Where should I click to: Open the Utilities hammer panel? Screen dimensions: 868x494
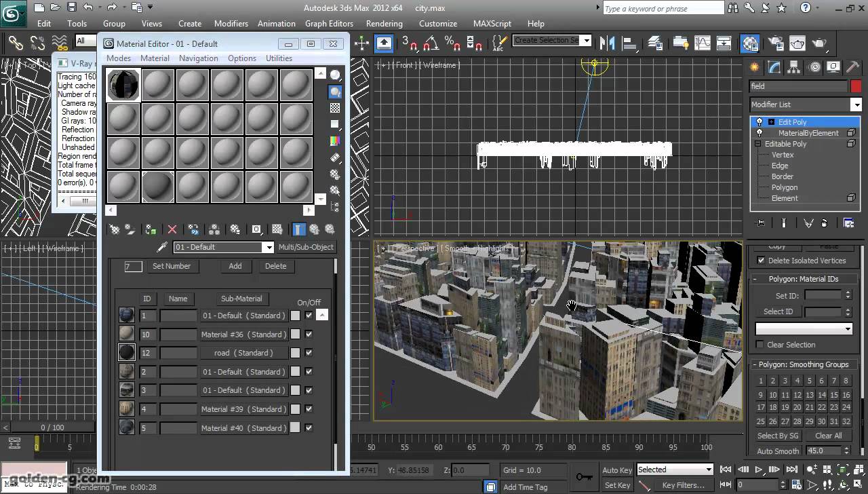tap(852, 67)
